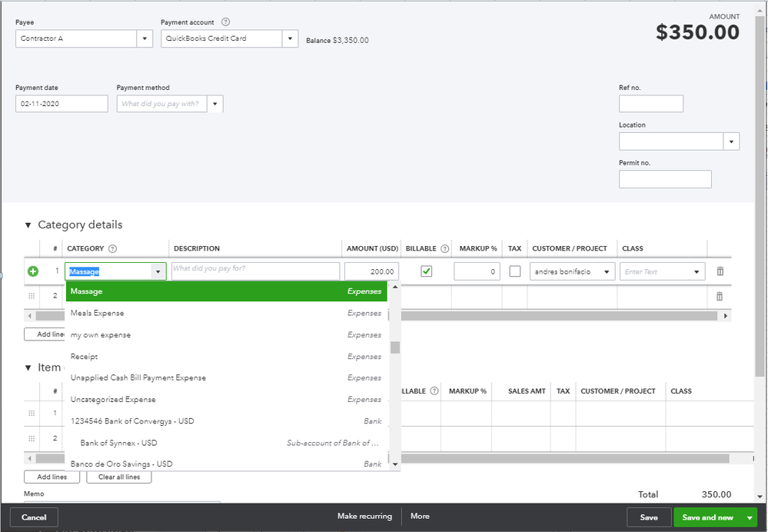Click the Location text field
Viewport: 768px width, 532px height.
pyautogui.click(x=671, y=141)
